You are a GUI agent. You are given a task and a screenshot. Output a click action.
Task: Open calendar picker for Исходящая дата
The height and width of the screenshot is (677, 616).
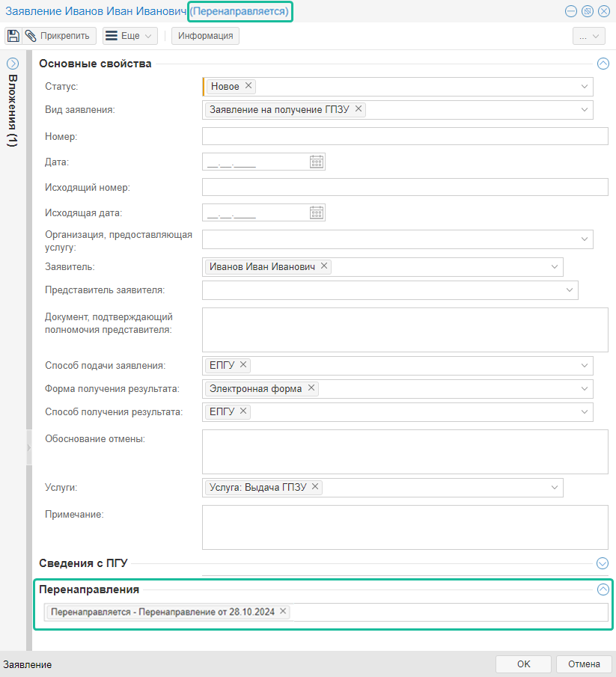click(317, 212)
